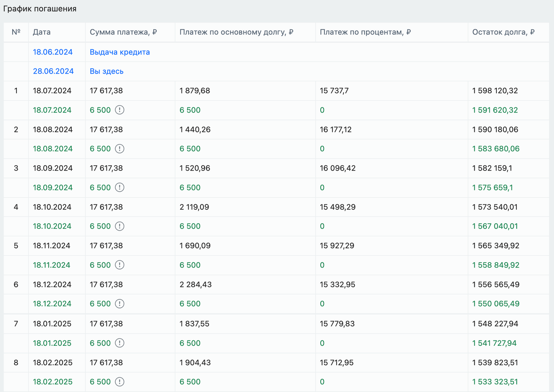Select principal payment value 1 904,43
Screen dimensions: 554x392
coord(195,363)
